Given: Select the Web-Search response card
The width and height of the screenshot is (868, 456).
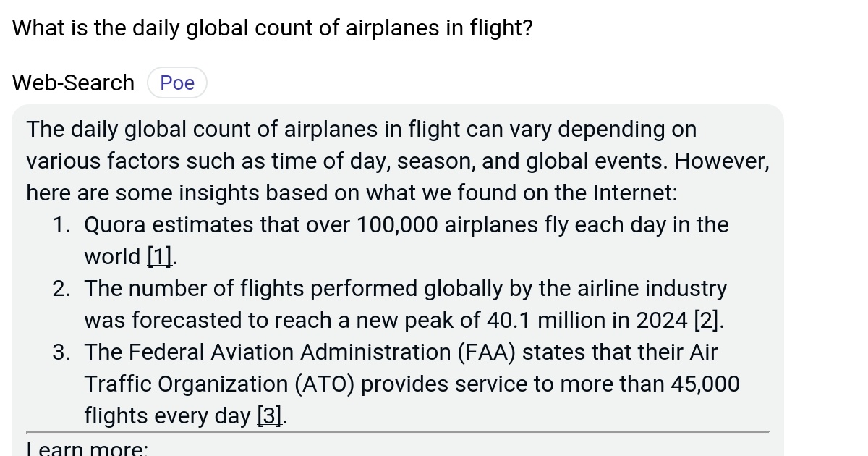Looking at the screenshot, I should point(398,275).
